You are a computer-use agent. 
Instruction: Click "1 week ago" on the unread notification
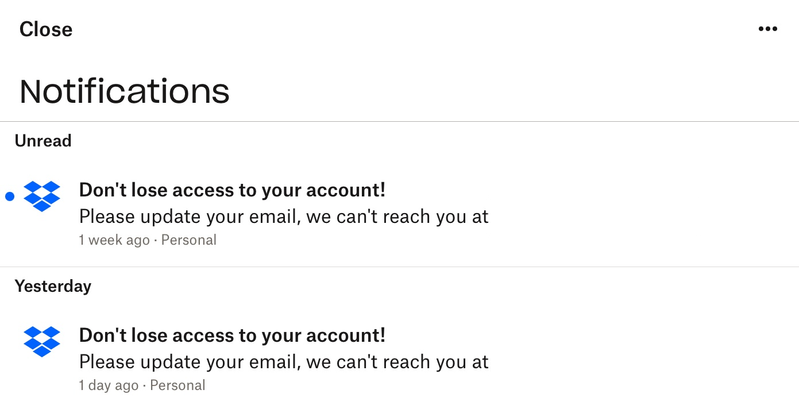(x=114, y=240)
